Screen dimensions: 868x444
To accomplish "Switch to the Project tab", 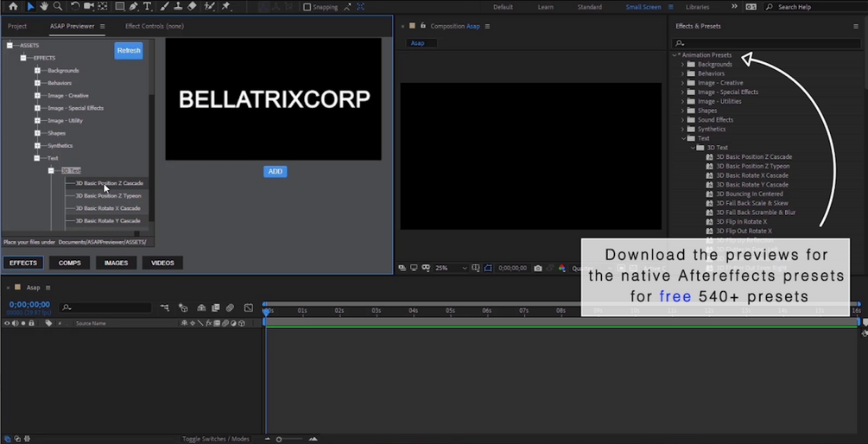I will 17,26.
